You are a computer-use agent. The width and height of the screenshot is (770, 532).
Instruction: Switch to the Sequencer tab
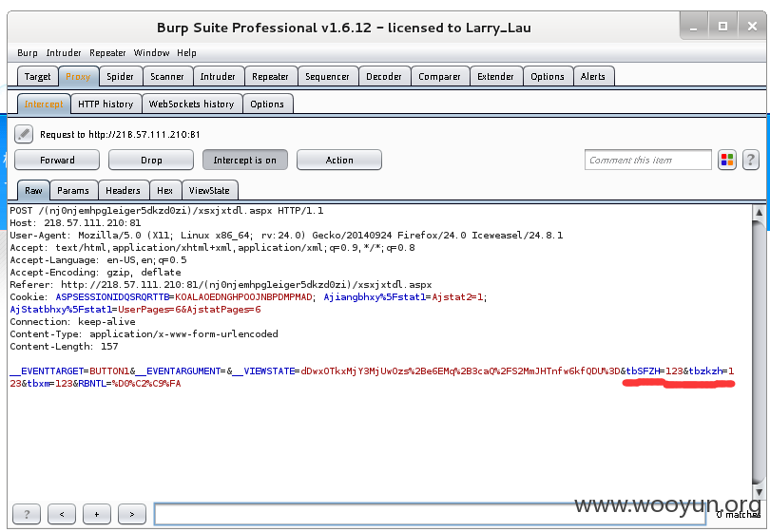(x=327, y=77)
